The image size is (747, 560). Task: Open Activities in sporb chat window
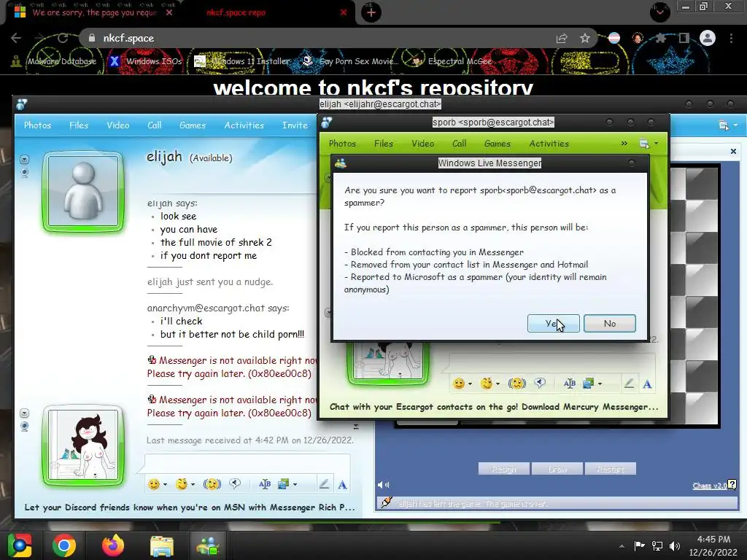[549, 144]
